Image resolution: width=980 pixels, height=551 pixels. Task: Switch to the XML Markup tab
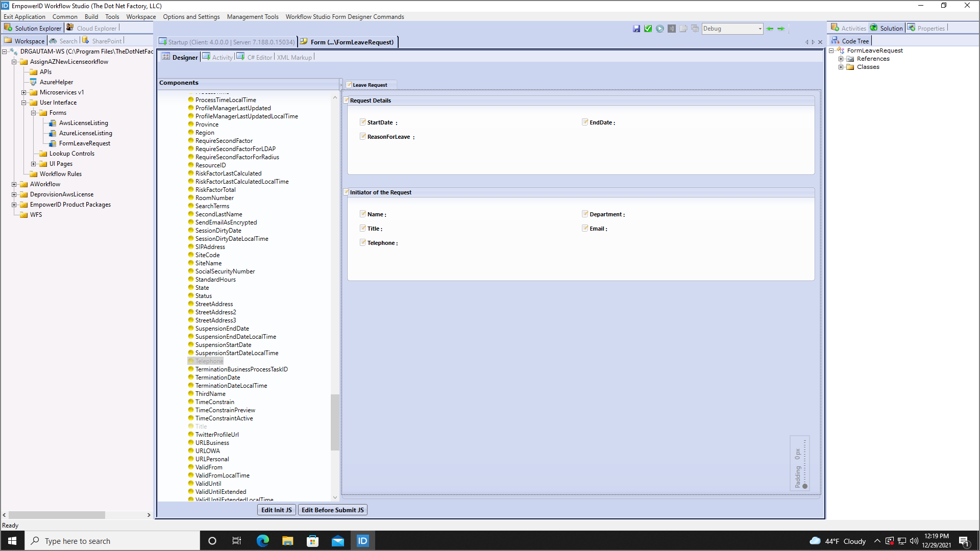coord(295,57)
